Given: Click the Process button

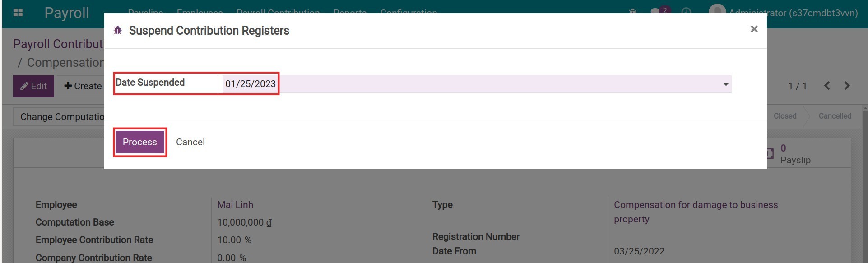Looking at the screenshot, I should tap(140, 142).
